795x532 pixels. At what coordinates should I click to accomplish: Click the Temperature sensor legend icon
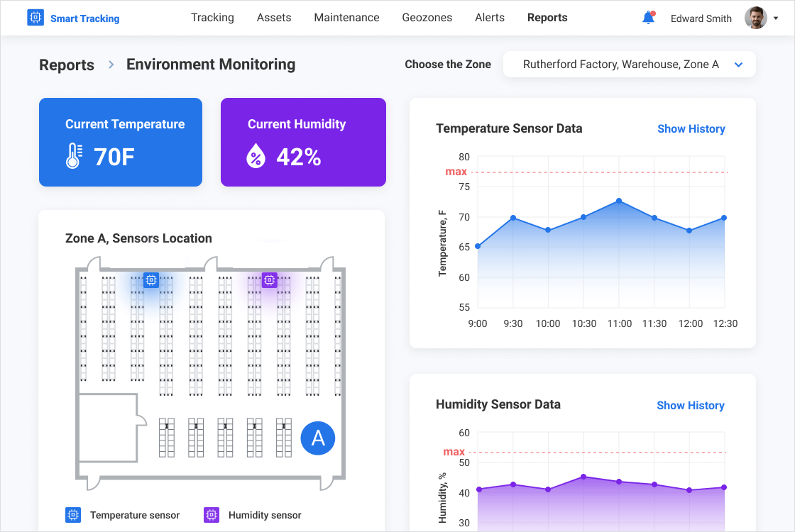coord(72,515)
